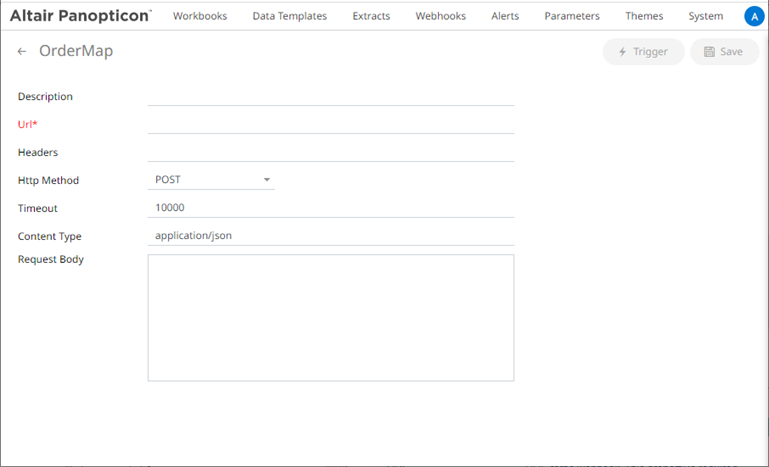The image size is (769, 467).
Task: Open the Themes tab
Action: pos(644,16)
